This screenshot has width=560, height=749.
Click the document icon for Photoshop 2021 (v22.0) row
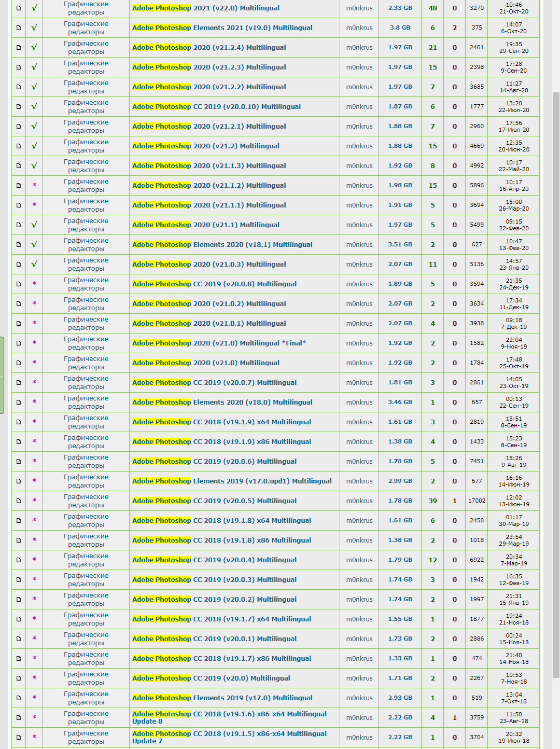[19, 8]
